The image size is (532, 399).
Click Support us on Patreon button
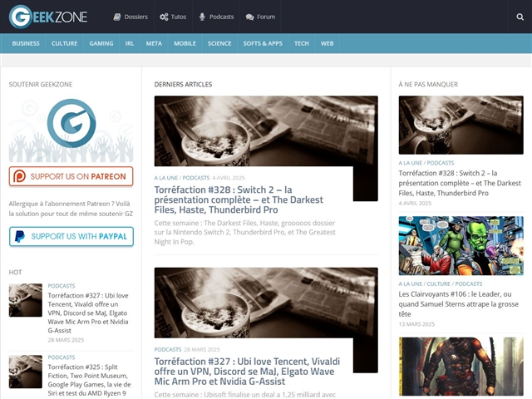point(71,176)
